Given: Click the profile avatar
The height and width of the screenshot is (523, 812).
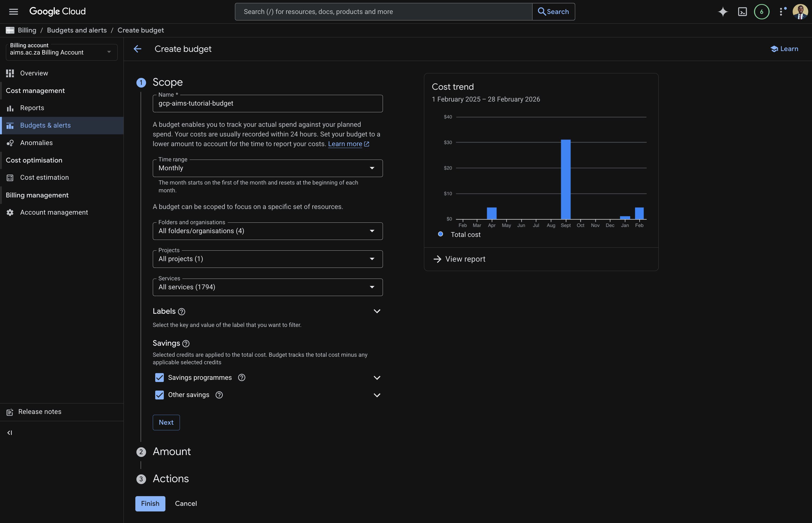Looking at the screenshot, I should point(801,11).
